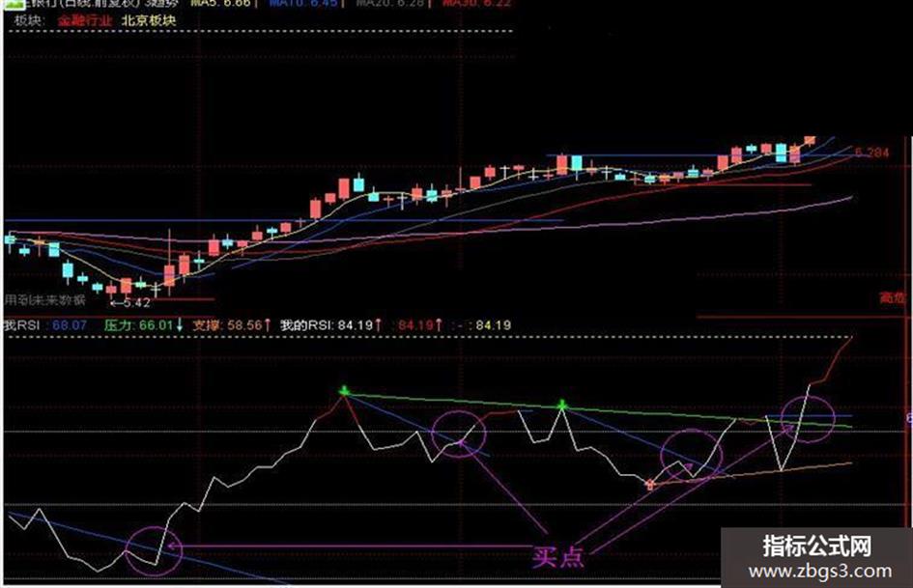Click the 买点 buy-point annotation text
The height and width of the screenshot is (588, 913).
coord(557,556)
